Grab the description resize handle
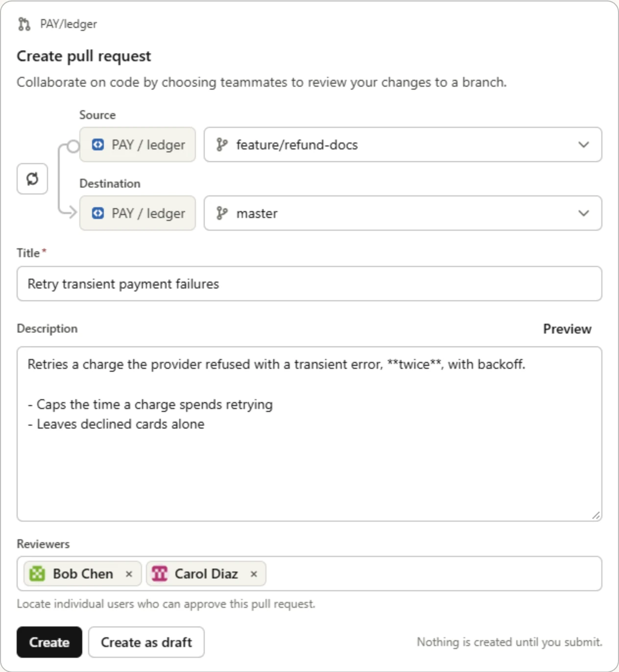The image size is (619, 672). 596,515
